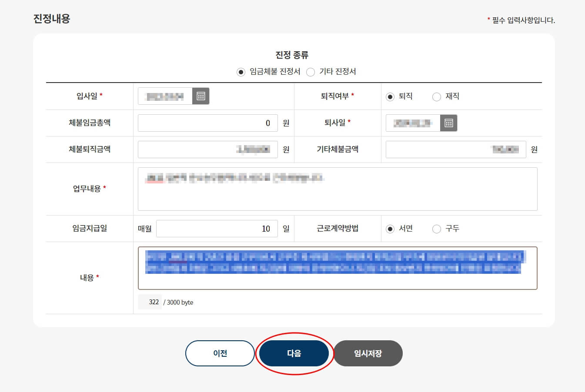Image resolution: width=585 pixels, height=392 pixels.
Task: Click the '/ 3000 byte' limit text
Action: pos(178,302)
